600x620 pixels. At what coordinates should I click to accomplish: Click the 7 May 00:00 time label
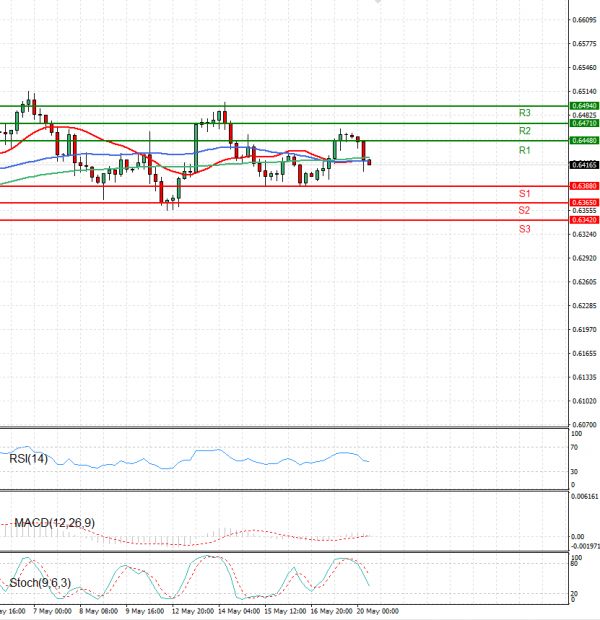[52, 611]
